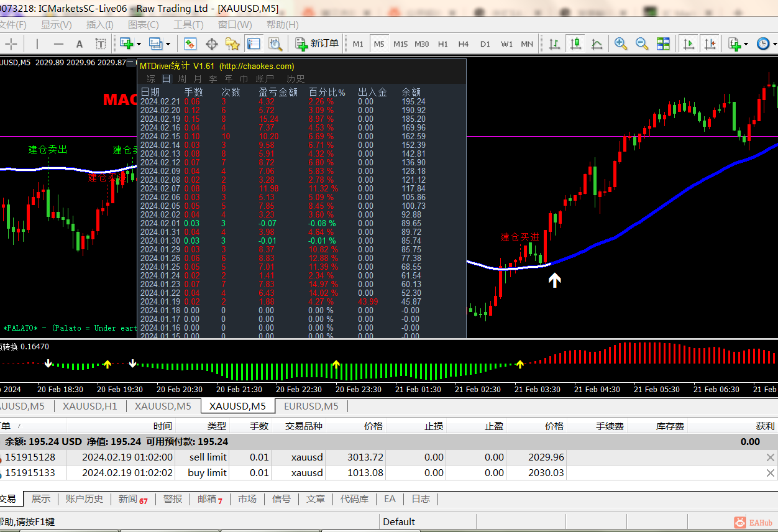Expand the periodicity clock dropdown arrow
The height and width of the screenshot is (532, 778).
coord(774,44)
